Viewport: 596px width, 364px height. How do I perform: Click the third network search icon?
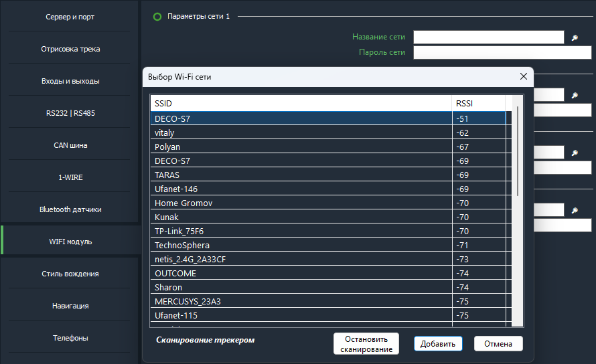tap(575, 153)
